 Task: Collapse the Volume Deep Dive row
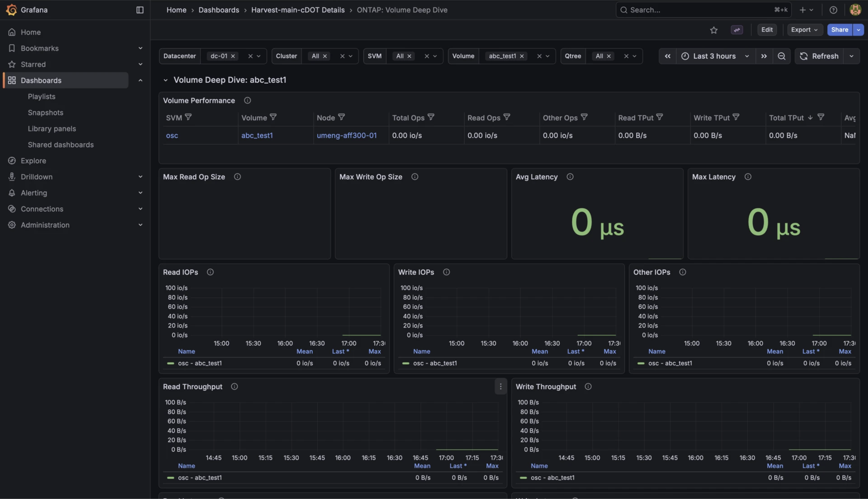pyautogui.click(x=166, y=80)
